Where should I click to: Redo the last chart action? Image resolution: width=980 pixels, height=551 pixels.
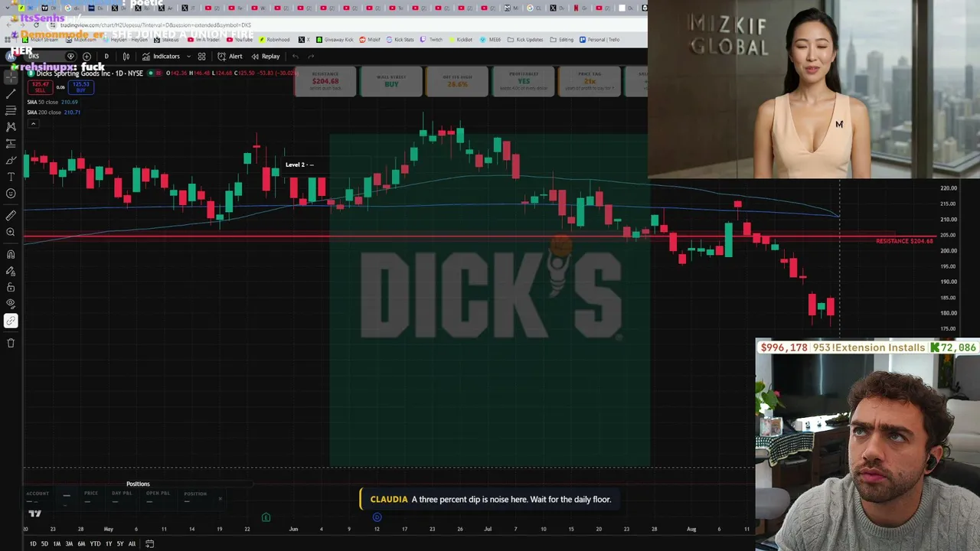point(311,56)
